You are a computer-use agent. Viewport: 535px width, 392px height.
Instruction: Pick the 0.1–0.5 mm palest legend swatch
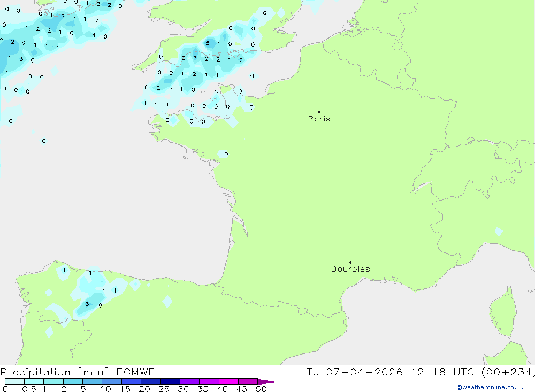click(14, 381)
